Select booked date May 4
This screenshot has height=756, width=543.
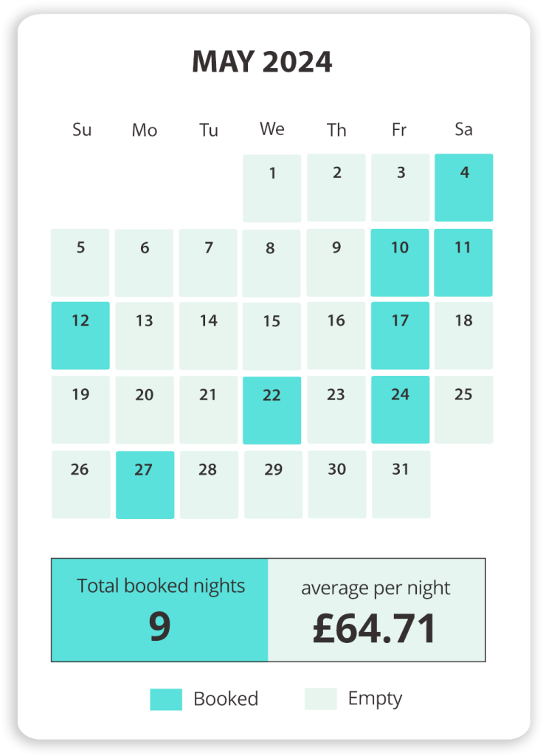click(x=463, y=188)
